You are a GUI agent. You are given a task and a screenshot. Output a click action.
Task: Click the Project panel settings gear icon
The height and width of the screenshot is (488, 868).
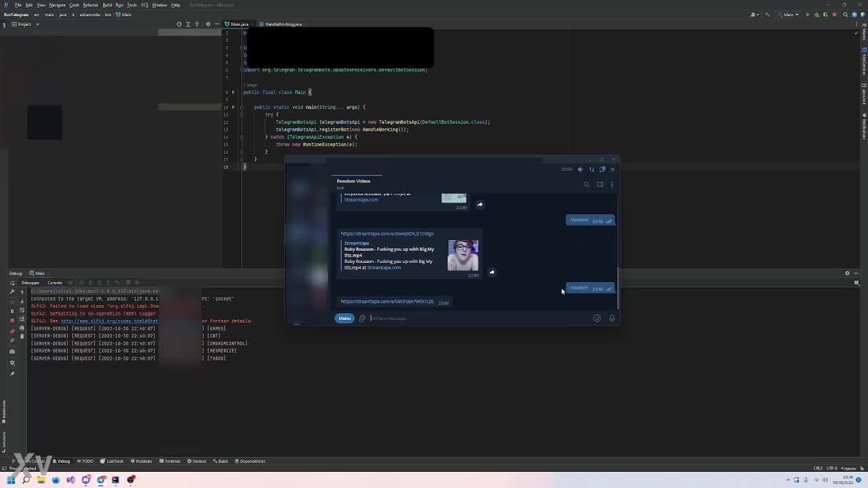pos(208,24)
